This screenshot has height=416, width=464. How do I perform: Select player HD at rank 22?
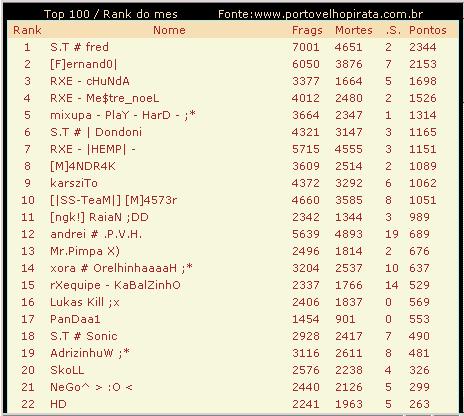pos(58,404)
